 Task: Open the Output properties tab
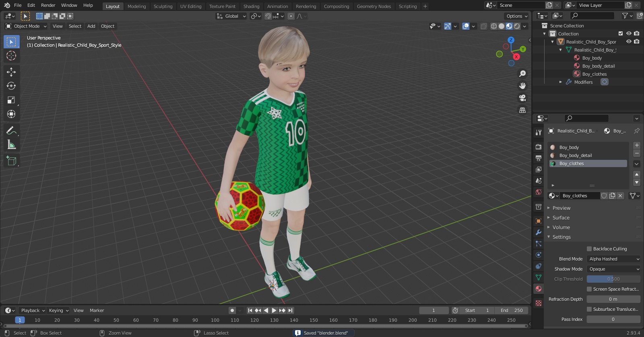538,158
